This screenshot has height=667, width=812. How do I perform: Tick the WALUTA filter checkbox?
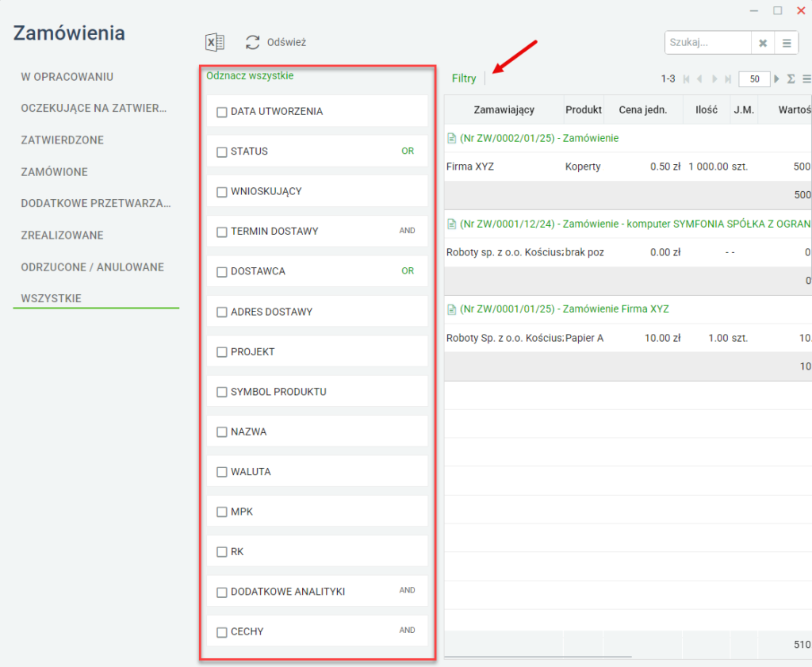coord(222,472)
